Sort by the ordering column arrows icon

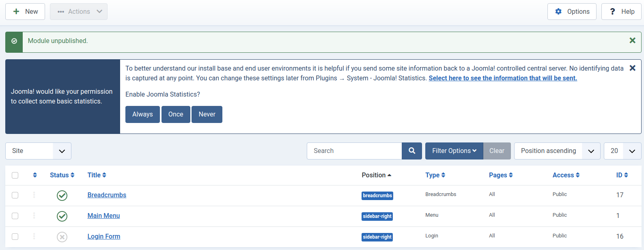[35, 175]
